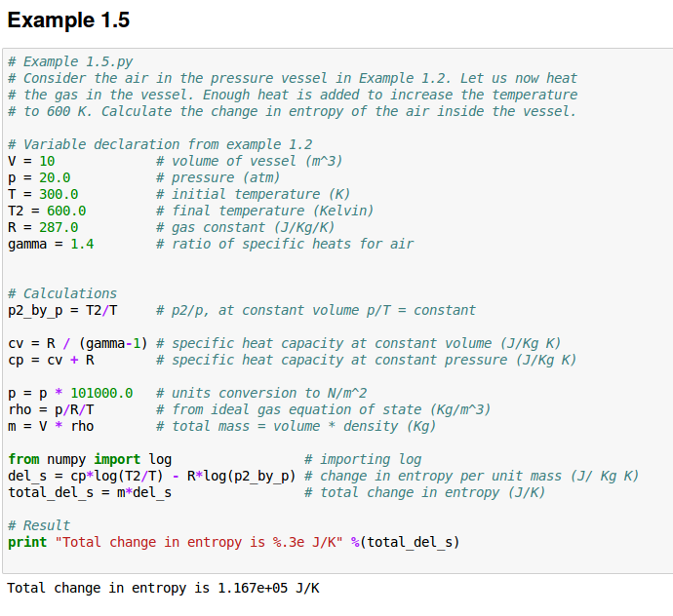The image size is (673, 616).
Task: Click the "p = p * 101000.0" conversion line
Action: (x=70, y=393)
